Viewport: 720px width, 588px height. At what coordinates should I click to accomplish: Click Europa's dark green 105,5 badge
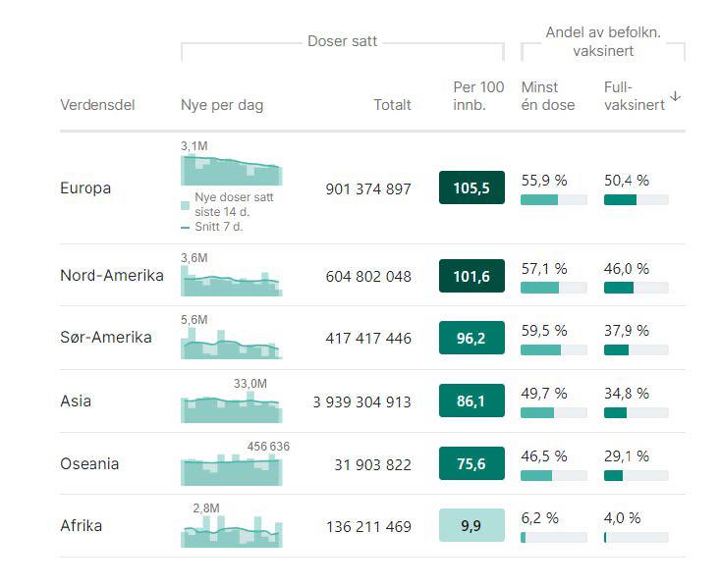(x=471, y=187)
